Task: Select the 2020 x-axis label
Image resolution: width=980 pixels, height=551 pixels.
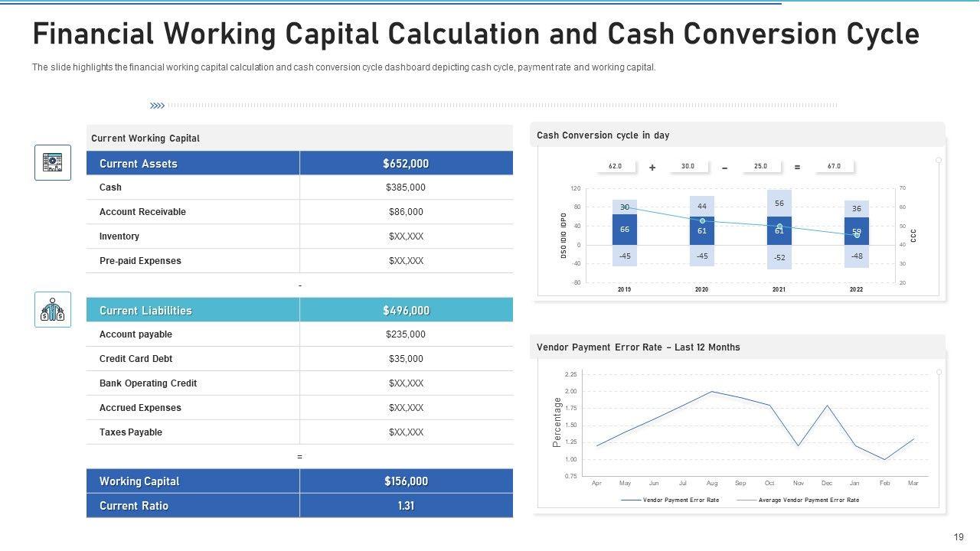Action: pyautogui.click(x=702, y=290)
